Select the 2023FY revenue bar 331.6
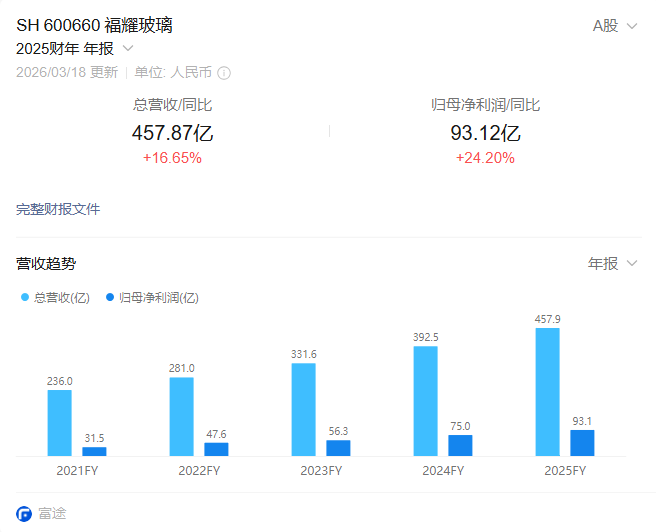The image size is (656, 532). click(x=304, y=409)
